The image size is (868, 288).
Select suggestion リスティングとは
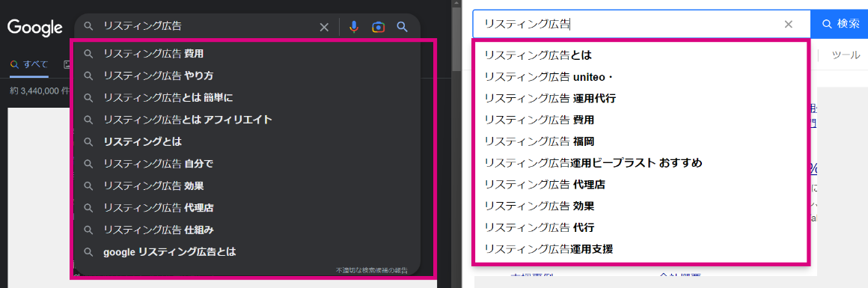tap(246, 142)
